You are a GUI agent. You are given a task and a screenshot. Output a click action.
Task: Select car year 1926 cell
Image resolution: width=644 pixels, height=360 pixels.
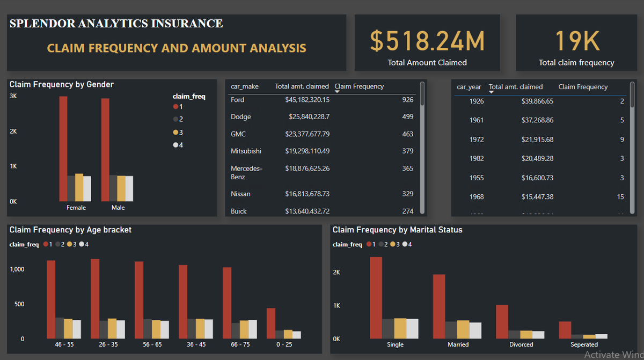coord(477,101)
